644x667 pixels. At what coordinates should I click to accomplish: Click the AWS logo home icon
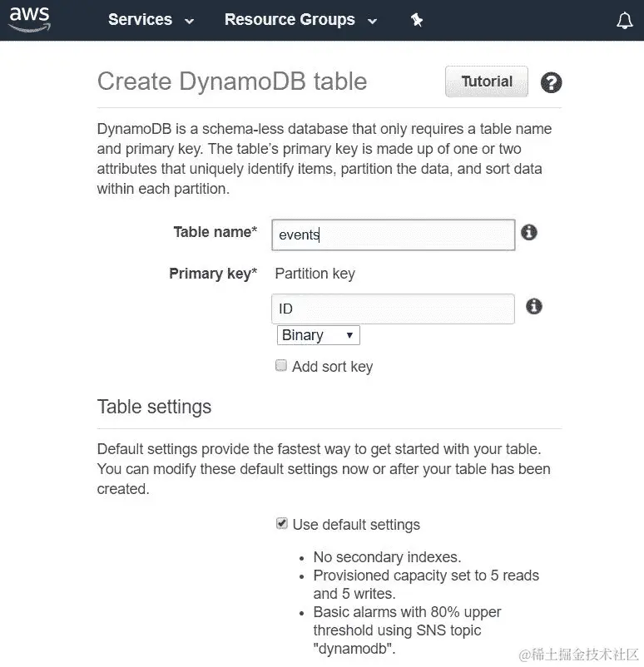(x=29, y=20)
